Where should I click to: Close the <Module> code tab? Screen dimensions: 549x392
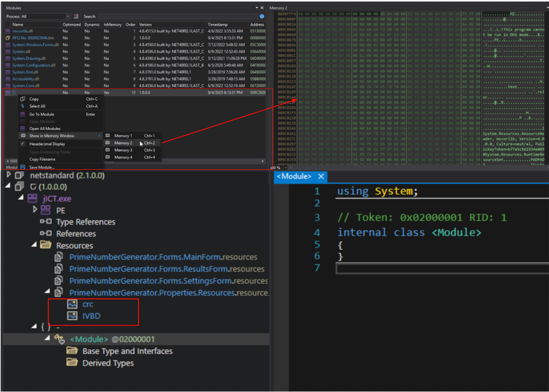[x=319, y=176]
